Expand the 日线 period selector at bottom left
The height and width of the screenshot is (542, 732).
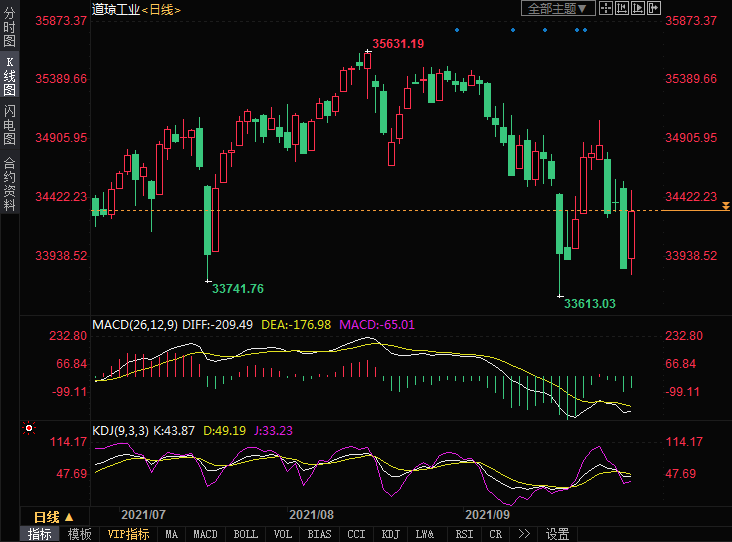[x=52, y=516]
